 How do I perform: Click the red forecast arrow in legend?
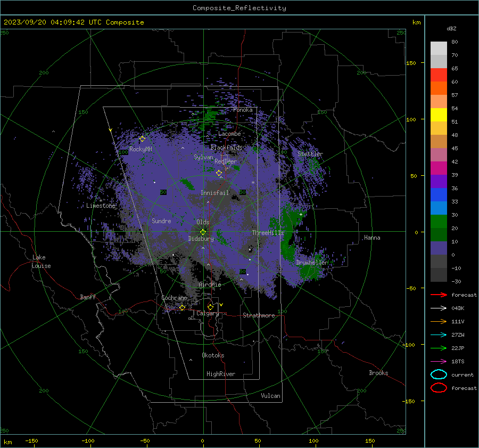click(x=439, y=295)
